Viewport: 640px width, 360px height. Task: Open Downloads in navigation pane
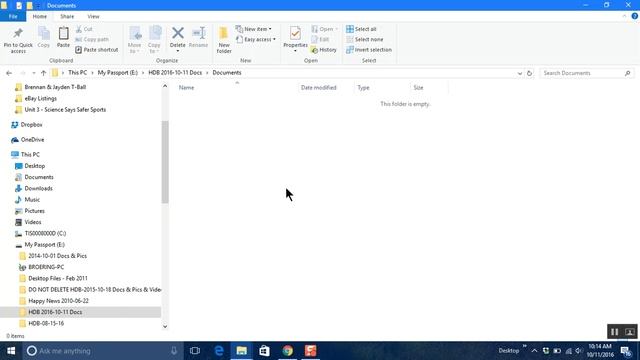(38, 189)
